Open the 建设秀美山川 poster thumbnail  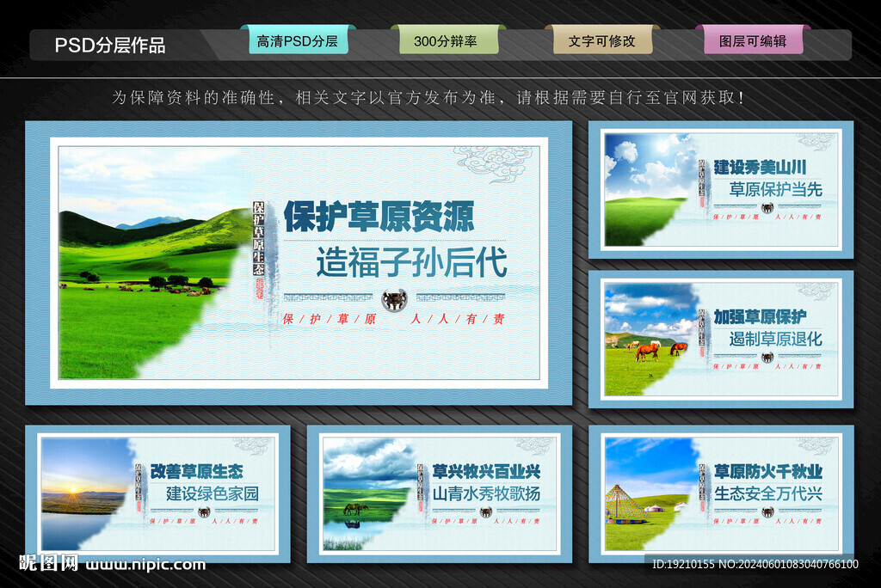(x=721, y=190)
